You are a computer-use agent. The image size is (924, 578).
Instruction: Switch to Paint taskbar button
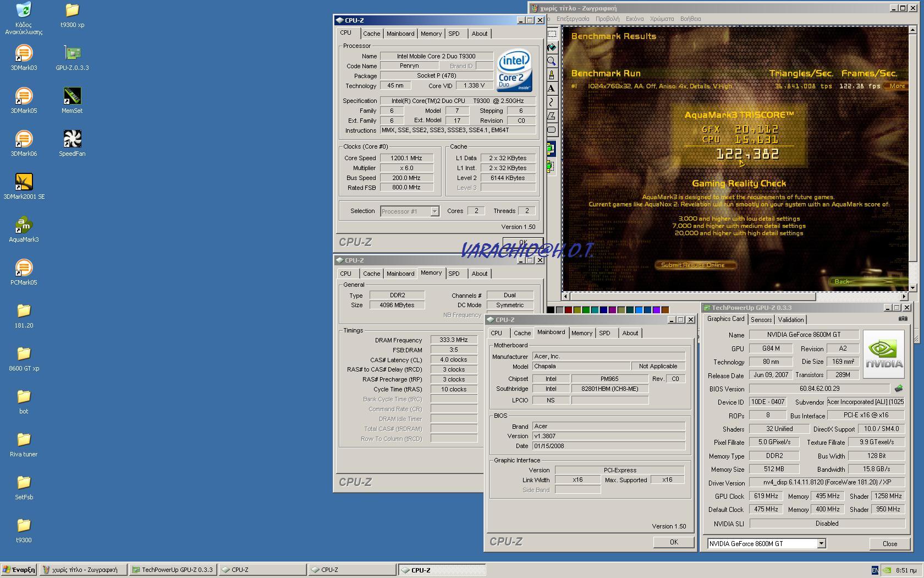point(84,570)
